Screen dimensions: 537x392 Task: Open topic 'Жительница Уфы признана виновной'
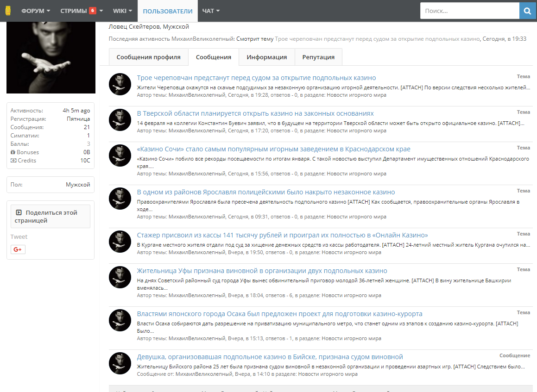(x=262, y=271)
